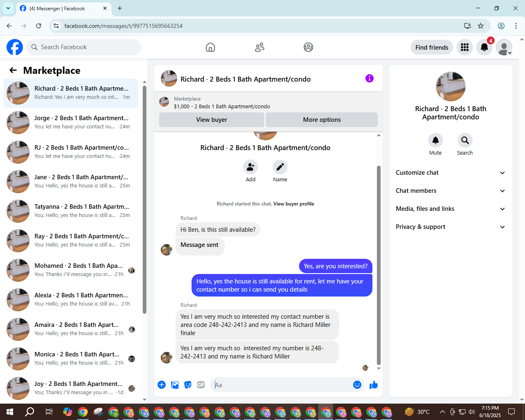The width and height of the screenshot is (525, 420).
Task: Open Windows taskbar search
Action: pos(30,412)
